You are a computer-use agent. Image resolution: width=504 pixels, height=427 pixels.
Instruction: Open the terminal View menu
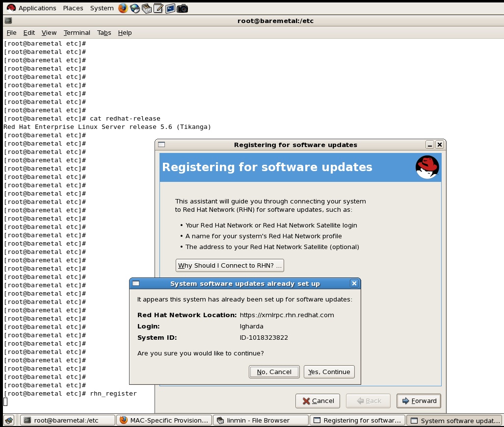pyautogui.click(x=49, y=33)
